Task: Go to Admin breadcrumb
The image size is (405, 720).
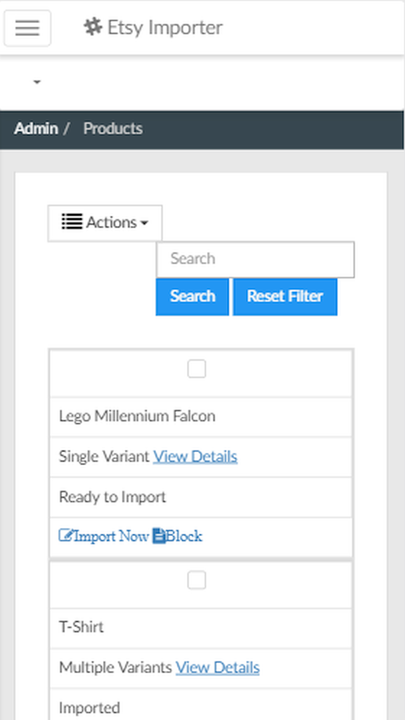Action: [36, 129]
